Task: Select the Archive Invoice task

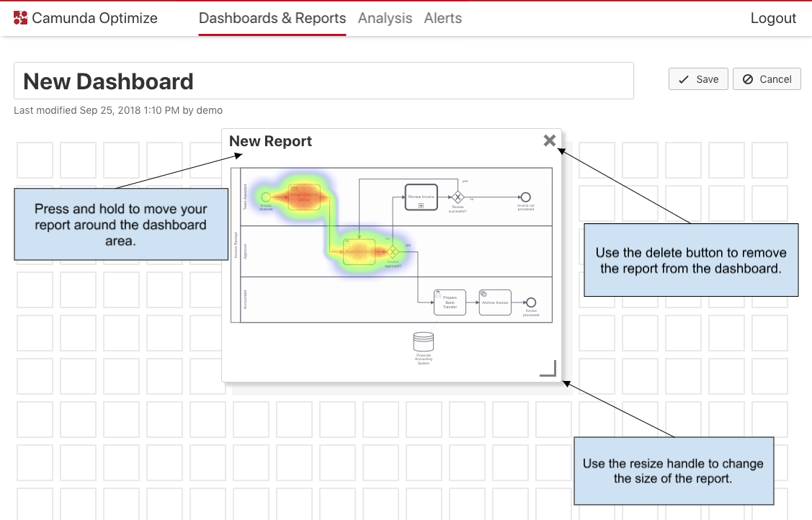Action: point(495,302)
